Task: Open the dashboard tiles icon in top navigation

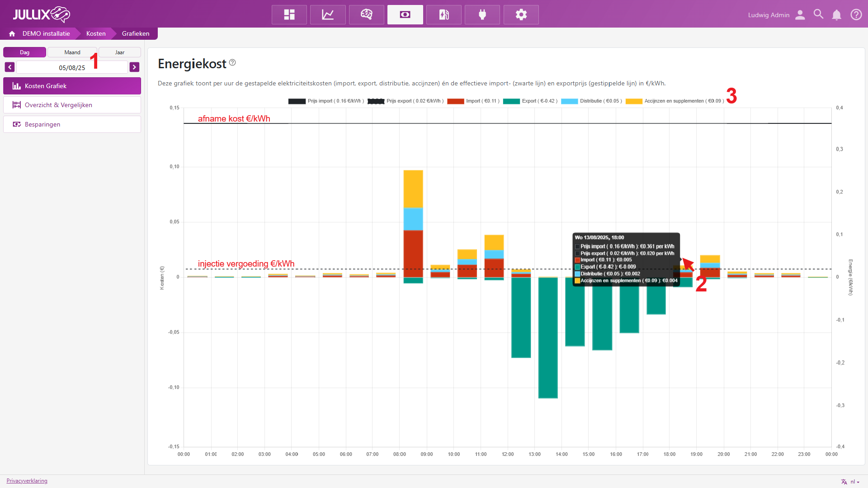Action: pyautogui.click(x=289, y=14)
